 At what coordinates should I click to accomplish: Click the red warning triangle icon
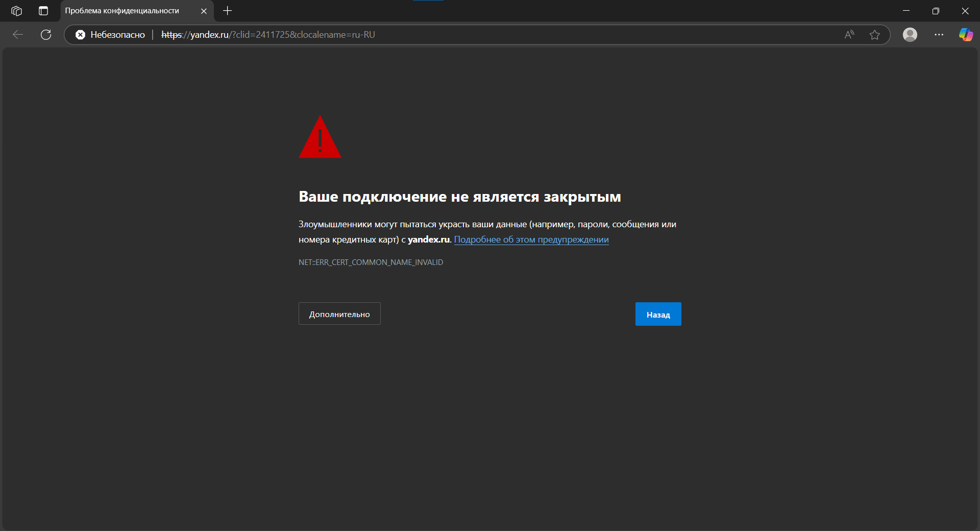pyautogui.click(x=320, y=137)
